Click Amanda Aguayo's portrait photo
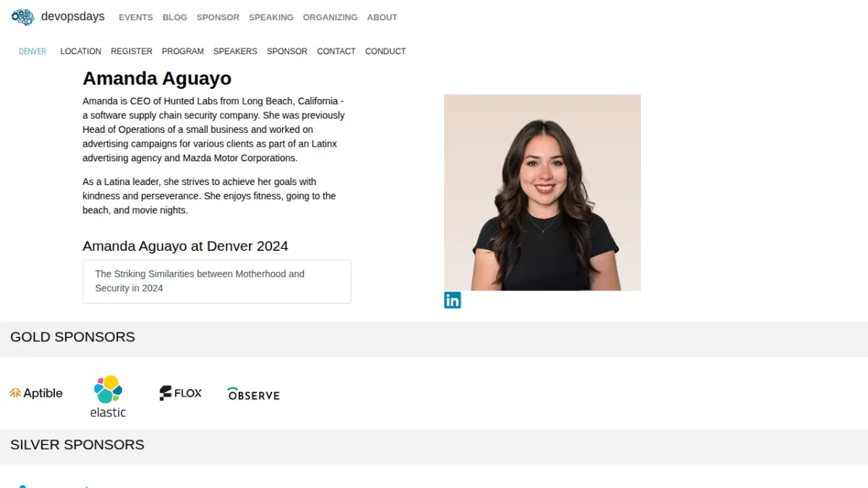Viewport: 868px width, 488px height. pyautogui.click(x=542, y=192)
